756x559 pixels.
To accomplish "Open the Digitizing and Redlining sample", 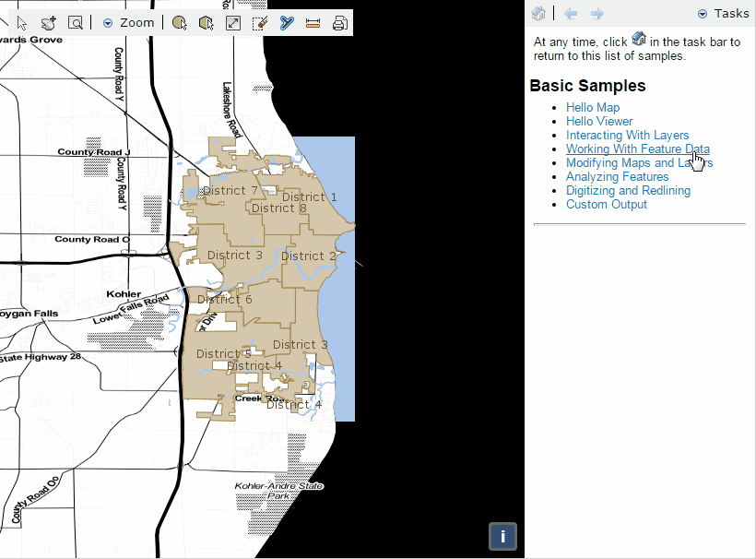I will coord(628,190).
